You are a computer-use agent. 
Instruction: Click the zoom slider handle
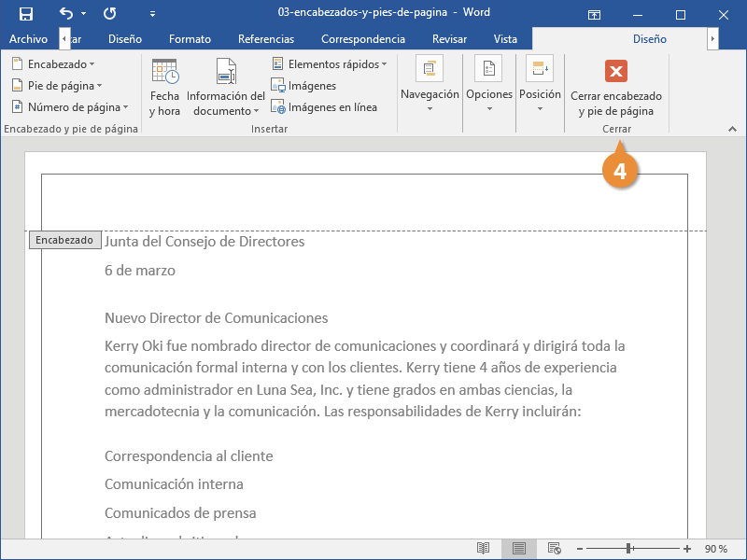630,548
